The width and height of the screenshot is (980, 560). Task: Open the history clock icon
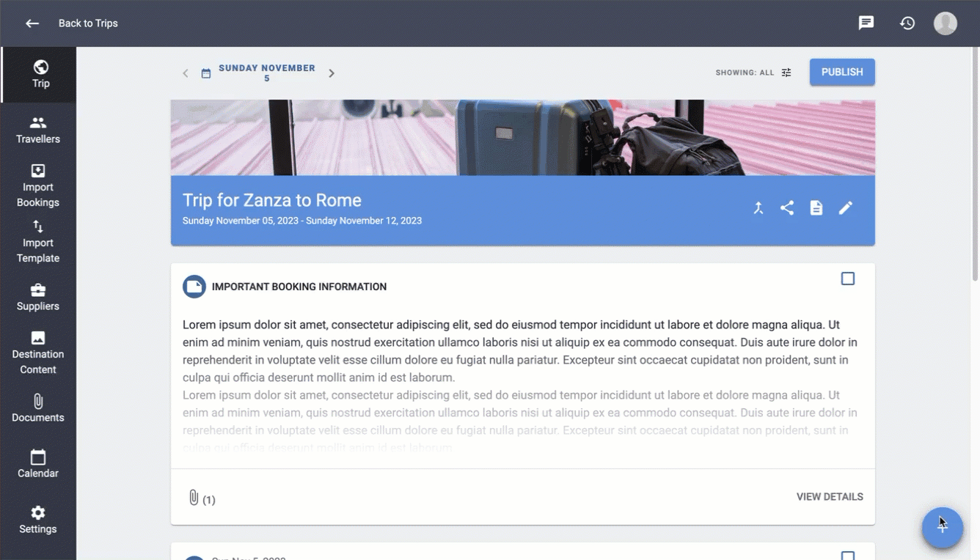907,23
